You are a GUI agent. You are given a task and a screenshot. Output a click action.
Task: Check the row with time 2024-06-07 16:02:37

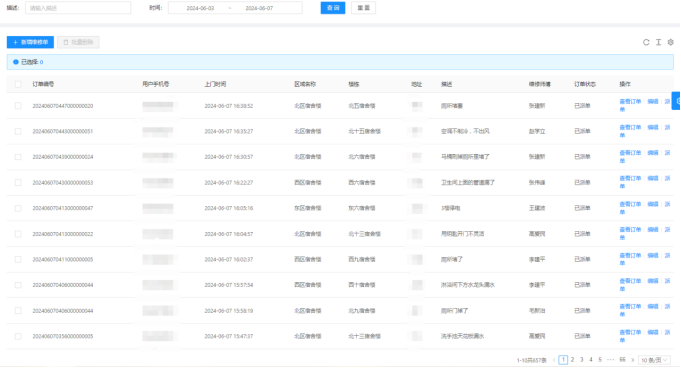coord(18,259)
